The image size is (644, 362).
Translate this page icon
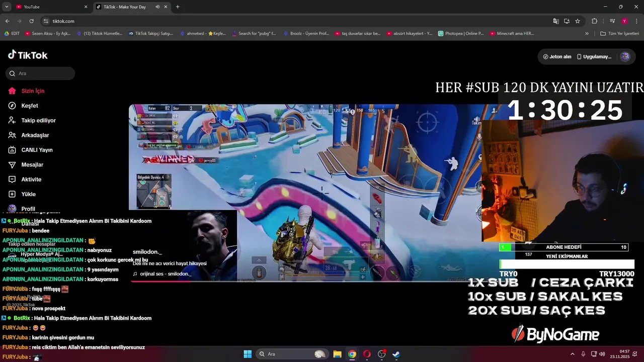(556, 21)
